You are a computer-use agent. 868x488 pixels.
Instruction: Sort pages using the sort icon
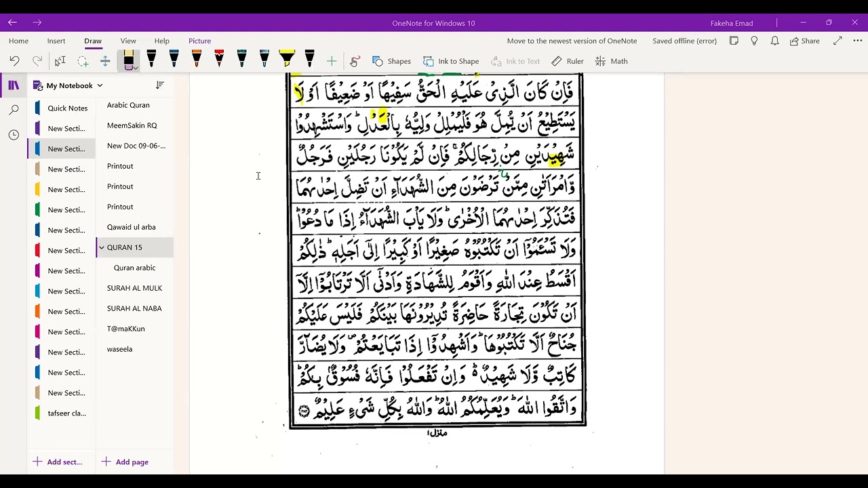tap(160, 85)
